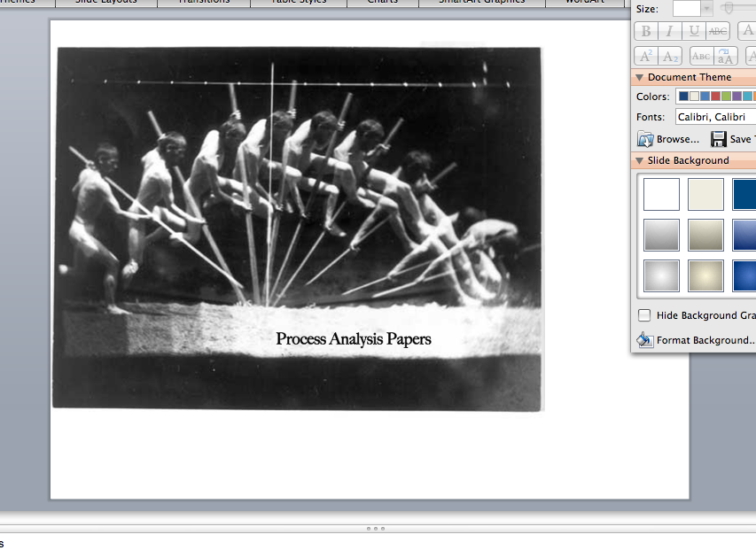Screen dimensions: 756x550
Task: Open the theme Fonts Calibri dropdown
Action: click(715, 117)
